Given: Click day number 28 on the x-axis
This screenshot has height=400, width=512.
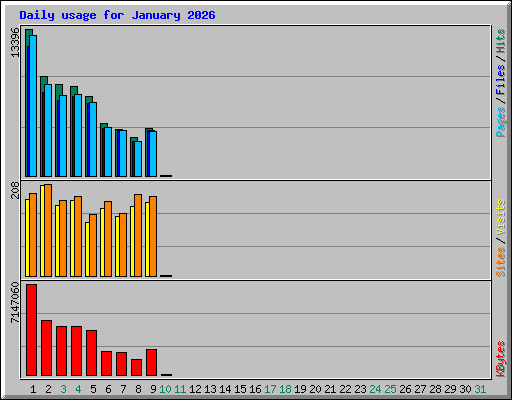Looking at the screenshot, I should [x=435, y=389].
